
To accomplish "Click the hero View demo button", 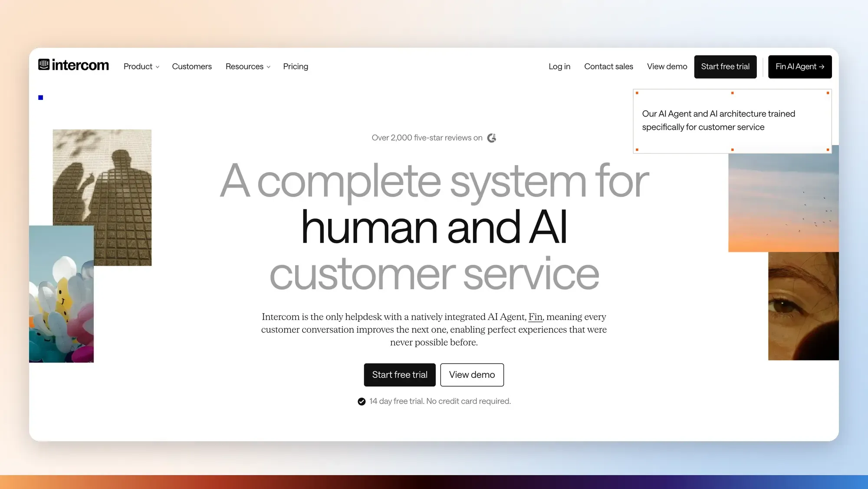I will [x=472, y=375].
